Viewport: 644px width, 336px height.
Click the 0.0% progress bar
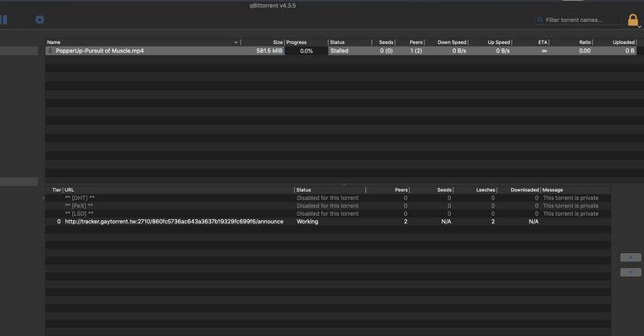306,51
